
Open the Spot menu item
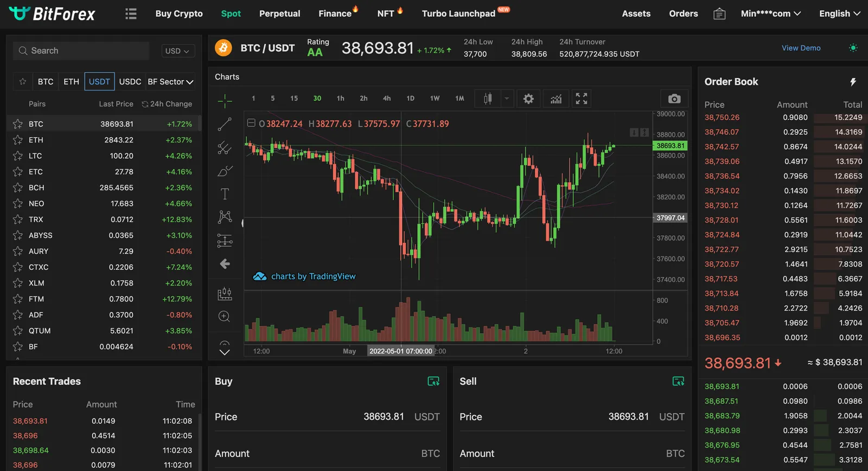(x=231, y=14)
